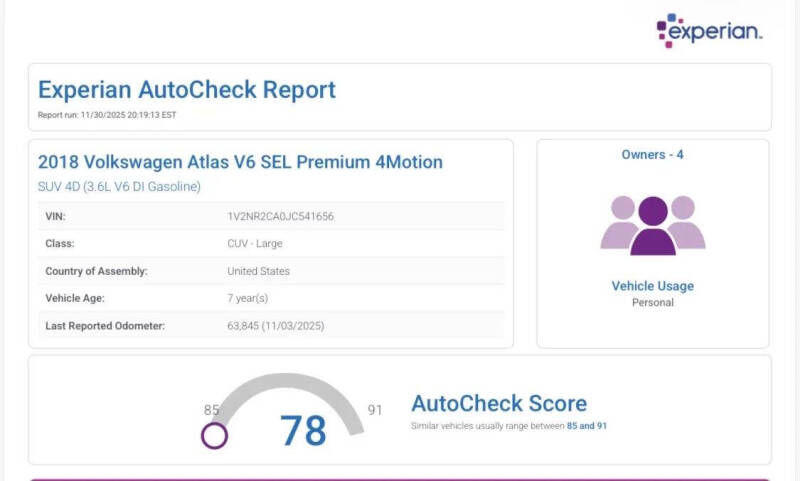The height and width of the screenshot is (481, 800).
Task: Click the bold 85 and 91 range text
Action: 587,426
